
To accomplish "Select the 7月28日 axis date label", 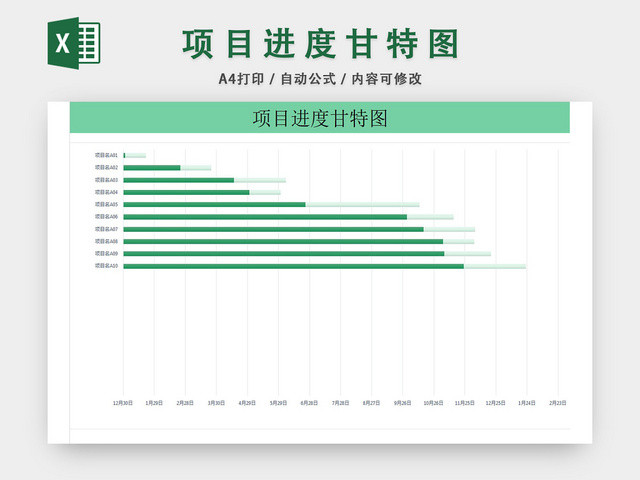I will 340,403.
